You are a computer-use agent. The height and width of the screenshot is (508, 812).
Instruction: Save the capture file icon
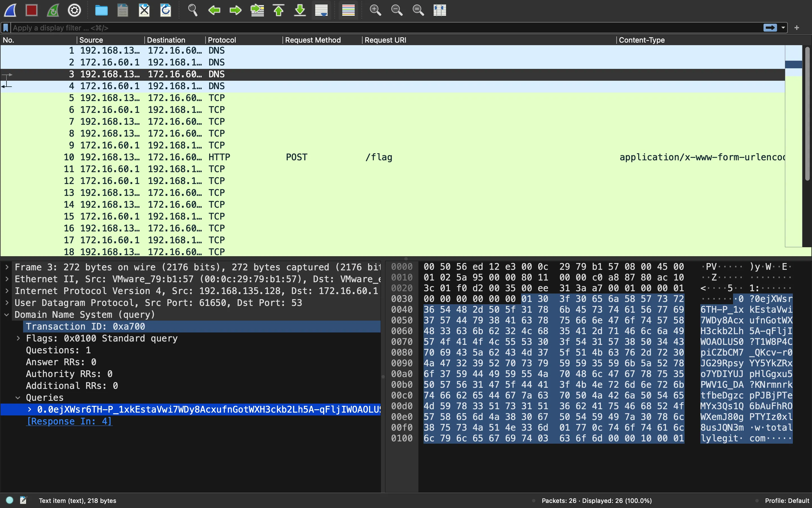[122, 10]
